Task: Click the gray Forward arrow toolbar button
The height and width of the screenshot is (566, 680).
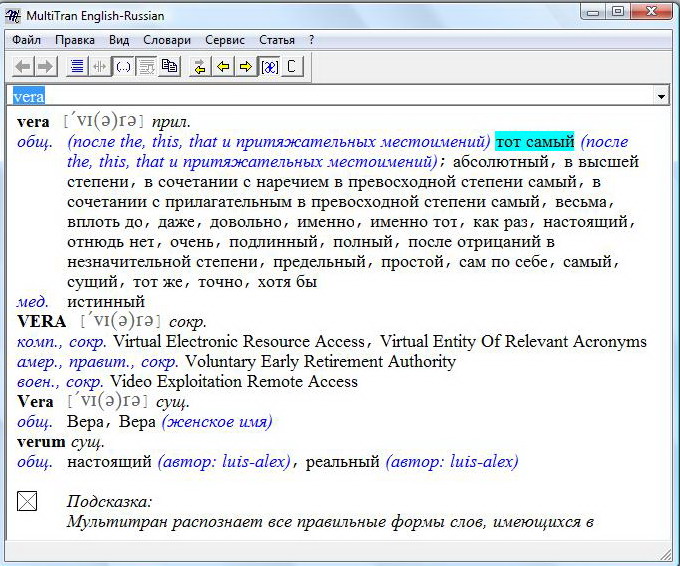Action: click(46, 66)
